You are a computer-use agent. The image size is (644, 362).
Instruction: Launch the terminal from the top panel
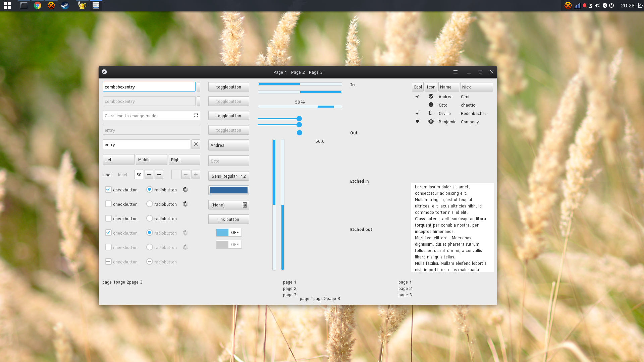[x=23, y=5]
